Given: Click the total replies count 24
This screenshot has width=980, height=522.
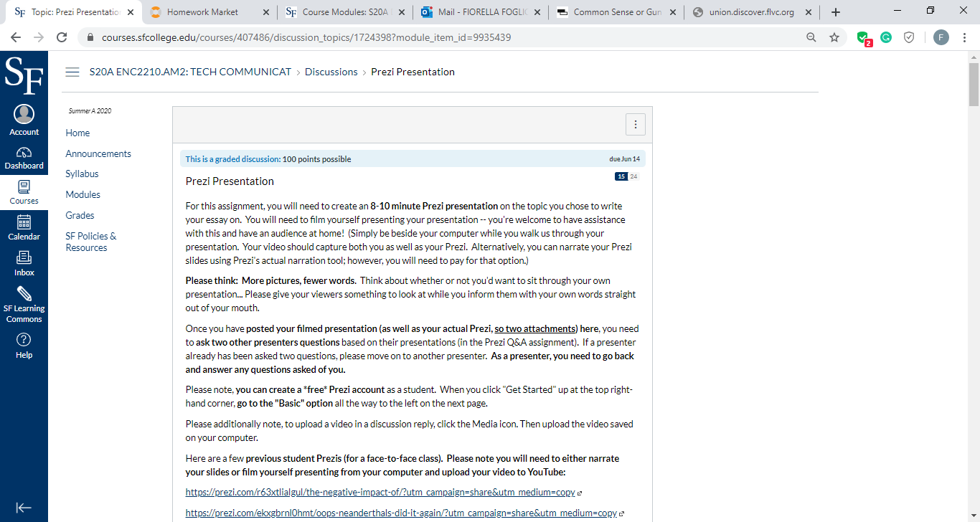Looking at the screenshot, I should click(x=633, y=176).
